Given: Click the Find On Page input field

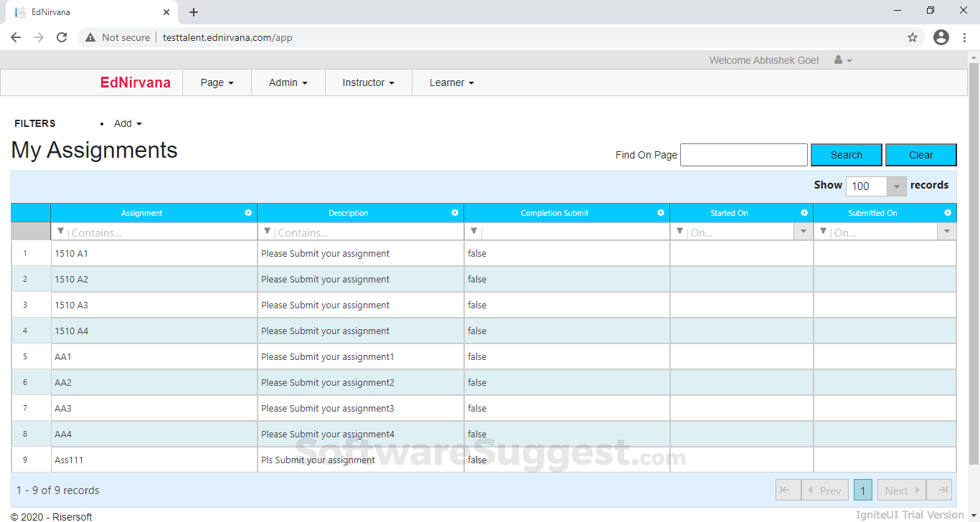Looking at the screenshot, I should (x=743, y=155).
